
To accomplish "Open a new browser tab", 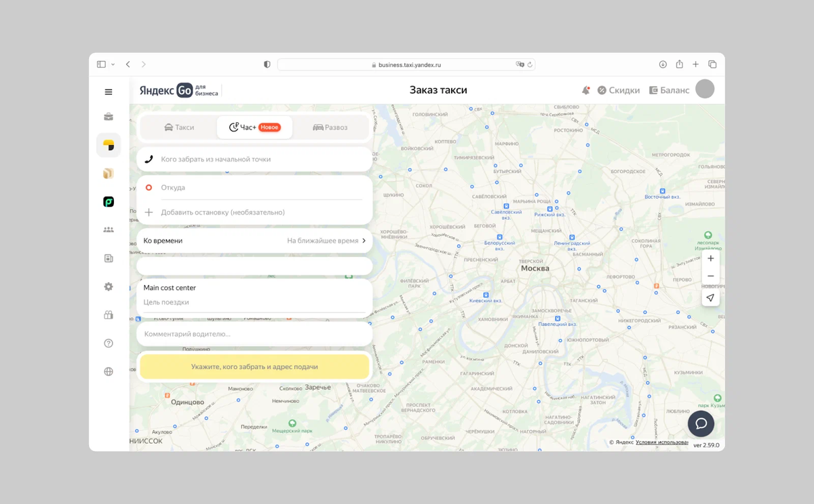I will pyautogui.click(x=695, y=64).
